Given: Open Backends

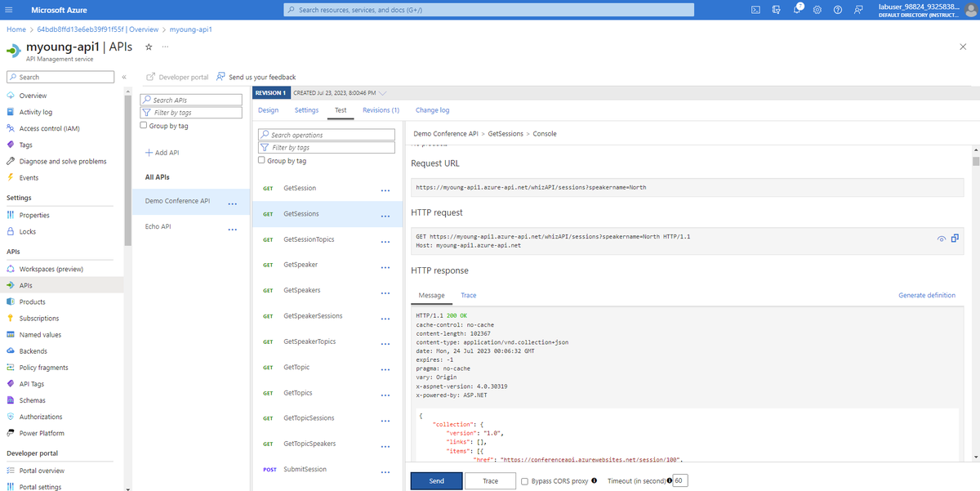Looking at the screenshot, I should pyautogui.click(x=33, y=350).
